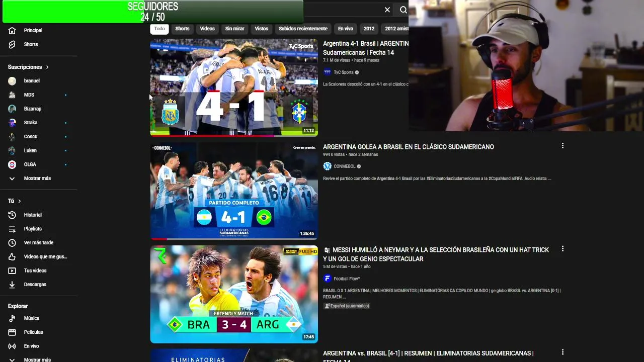Open MDS channel avatar
The height and width of the screenshot is (362, 644).
pos(12,95)
